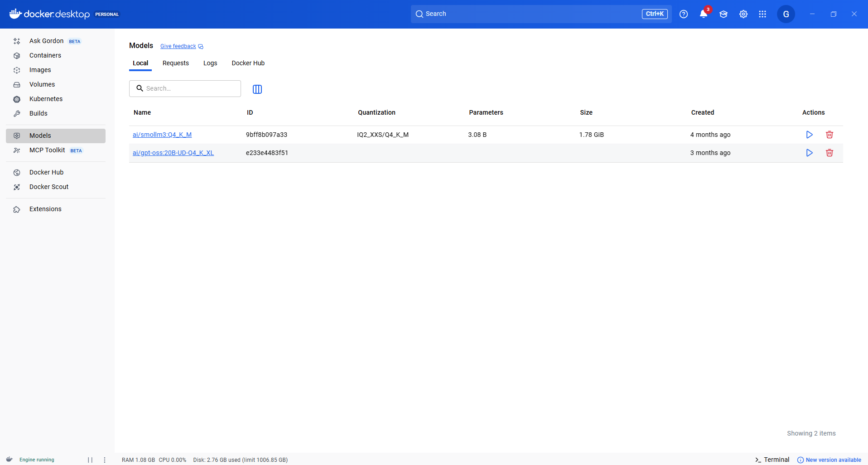The image size is (868, 465).
Task: Open the apps grid menu
Action: coord(762,14)
